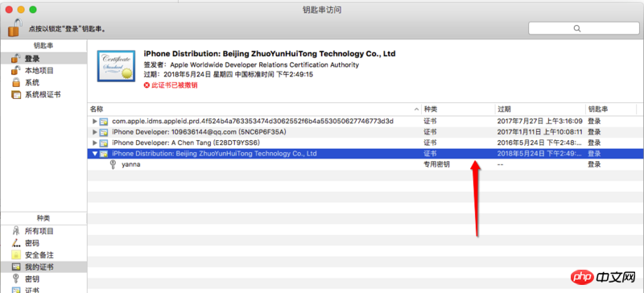Click the 2018年5月24日 expiry cell in selected row

(x=539, y=154)
